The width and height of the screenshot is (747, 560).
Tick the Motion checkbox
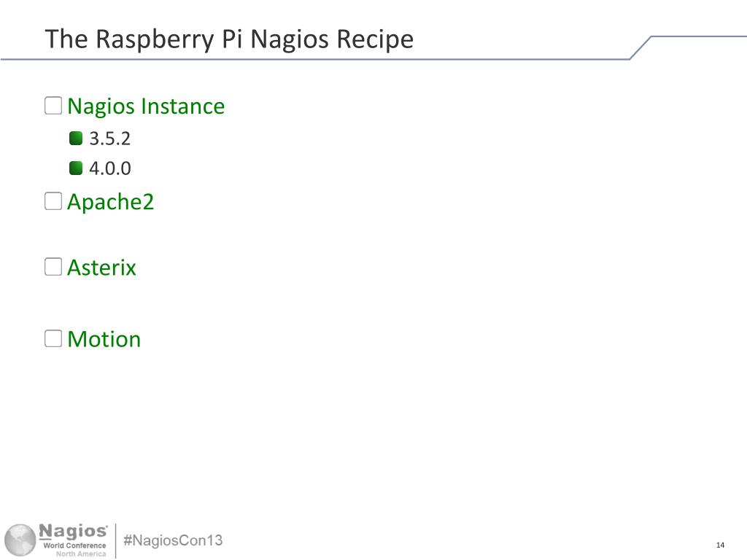53,338
